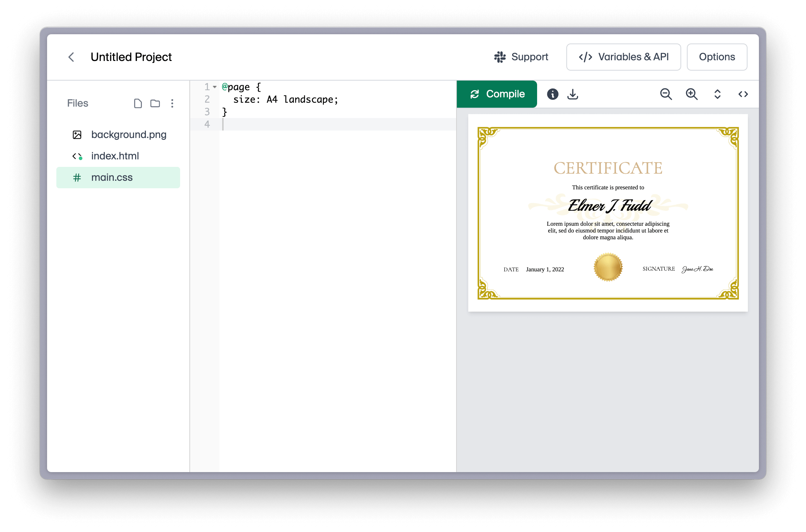The image size is (806, 532).
Task: Open Options menu
Action: [x=718, y=57]
